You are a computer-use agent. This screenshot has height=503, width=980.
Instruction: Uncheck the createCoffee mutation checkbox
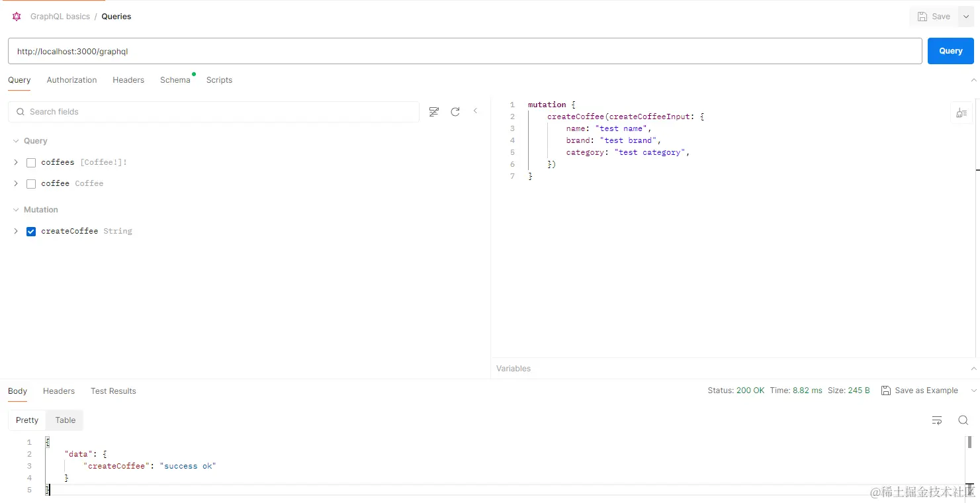(31, 232)
